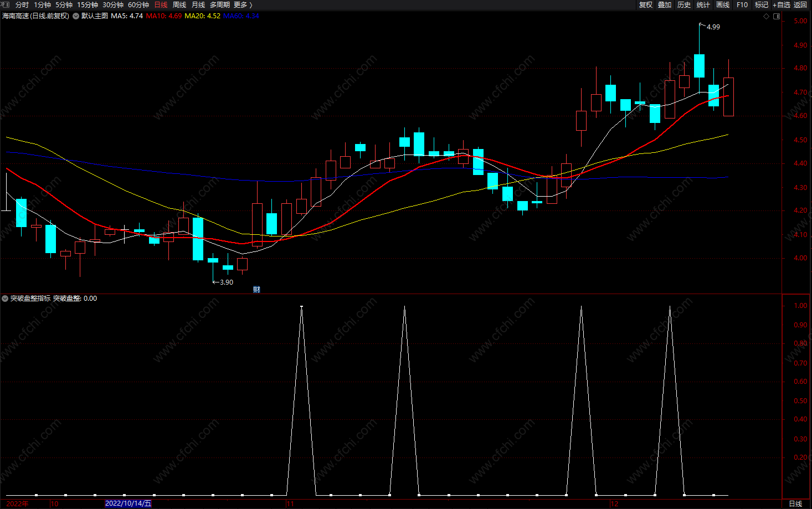Expand the 突破盘整指标 indicator dropdown arrow

(x=5, y=299)
